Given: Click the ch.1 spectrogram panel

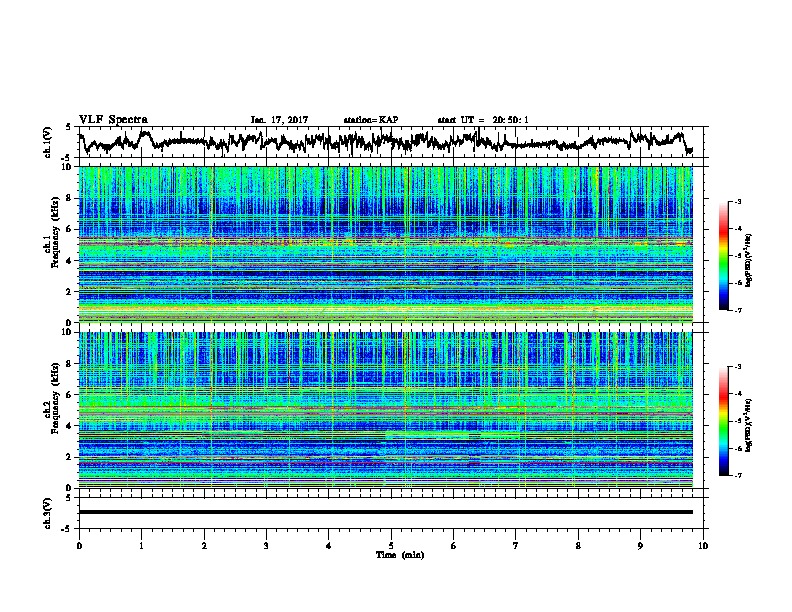Looking at the screenshot, I should [x=386, y=244].
